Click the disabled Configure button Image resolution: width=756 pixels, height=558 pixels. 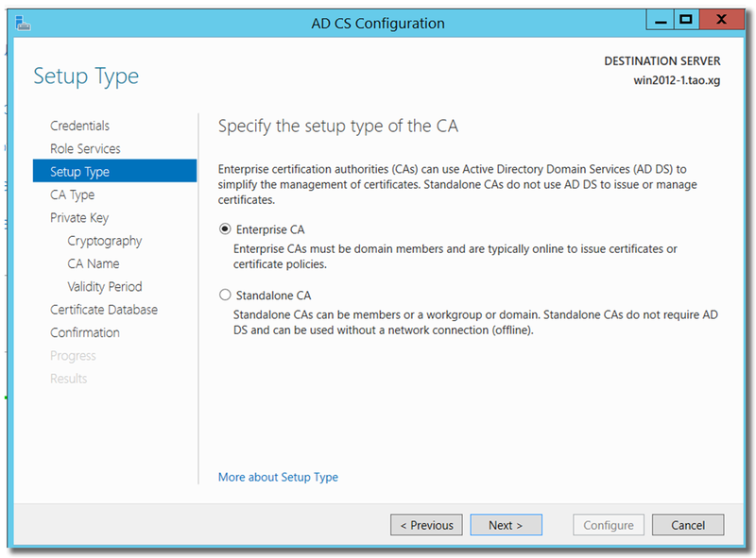(609, 525)
